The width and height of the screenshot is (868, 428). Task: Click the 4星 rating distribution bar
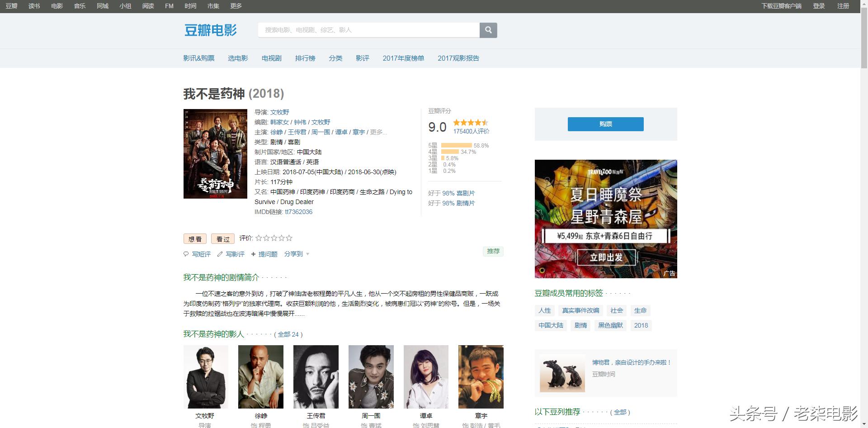450,152
